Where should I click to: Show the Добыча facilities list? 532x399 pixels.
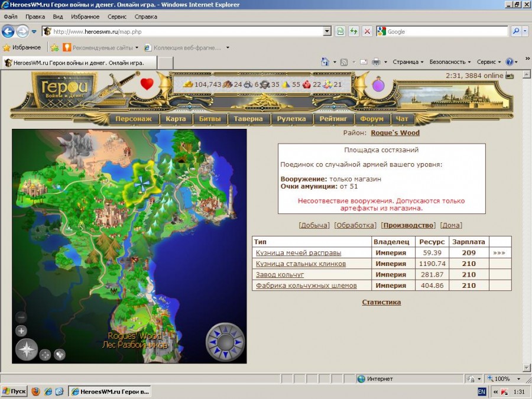pyautogui.click(x=314, y=225)
